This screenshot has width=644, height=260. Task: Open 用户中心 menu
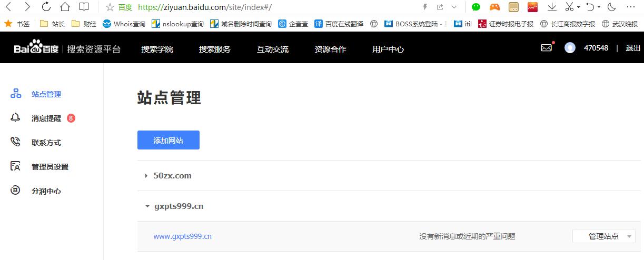[x=388, y=49]
